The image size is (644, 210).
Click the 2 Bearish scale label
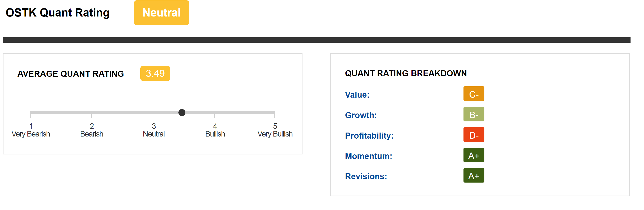pos(92,130)
